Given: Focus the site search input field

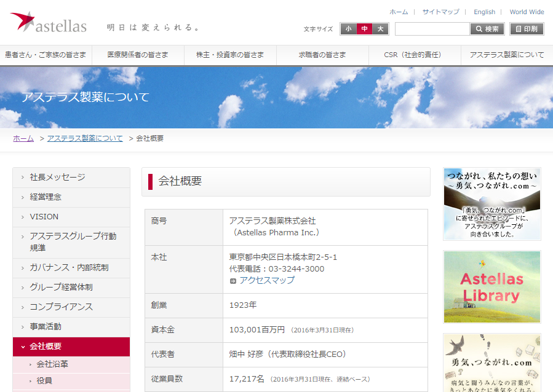Looking at the screenshot, I should click(x=432, y=29).
